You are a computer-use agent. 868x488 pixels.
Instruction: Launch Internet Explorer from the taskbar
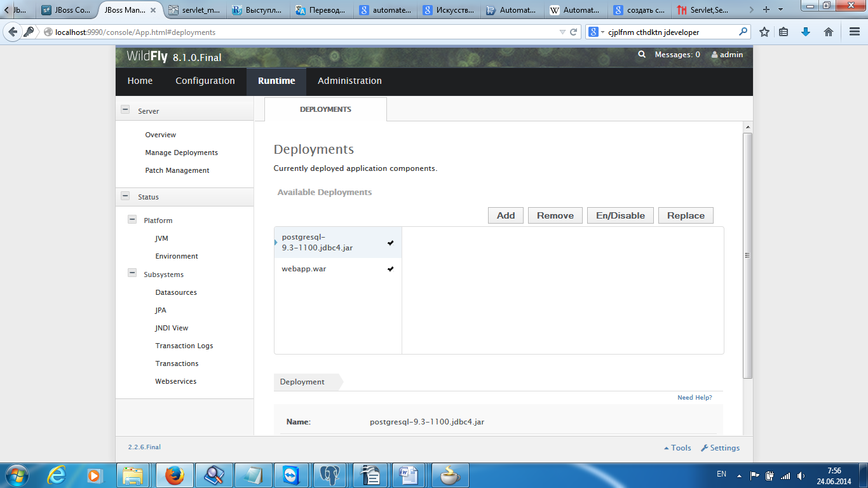point(57,475)
